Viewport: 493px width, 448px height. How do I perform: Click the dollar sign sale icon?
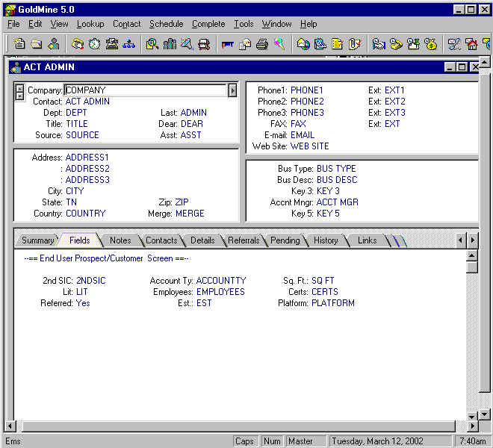pos(430,44)
